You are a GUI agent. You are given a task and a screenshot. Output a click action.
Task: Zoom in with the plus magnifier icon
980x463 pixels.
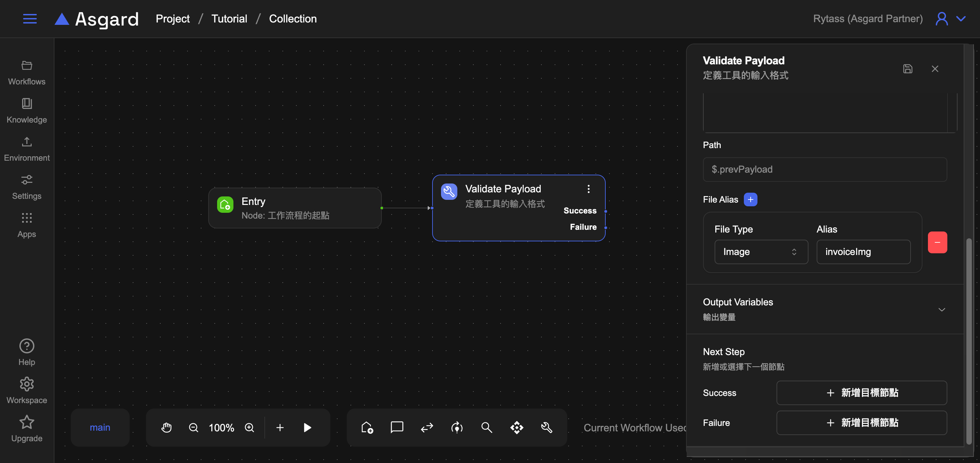(249, 427)
